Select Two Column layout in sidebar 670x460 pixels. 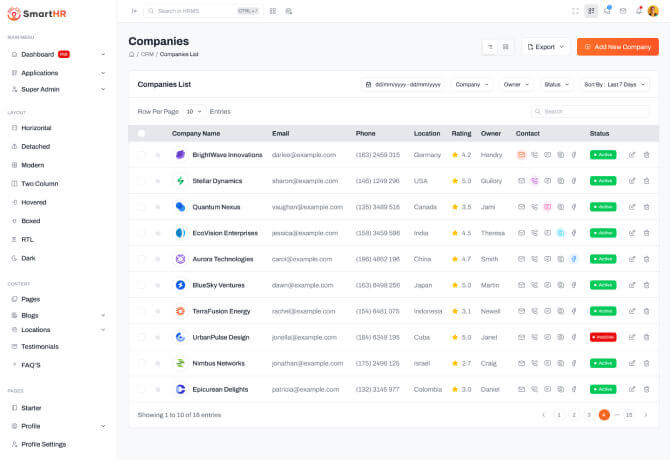(x=40, y=184)
